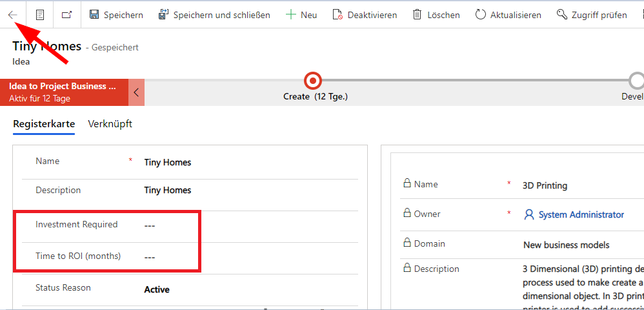Click the Name field Tiny Homes
The image size is (644, 310).
click(x=168, y=163)
